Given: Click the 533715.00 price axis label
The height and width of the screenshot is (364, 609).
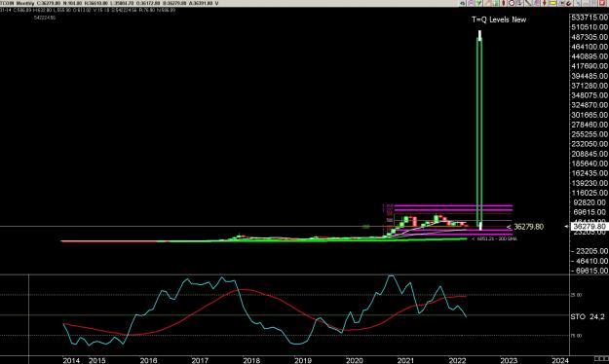Looking at the screenshot, I should pyautogui.click(x=590, y=18).
